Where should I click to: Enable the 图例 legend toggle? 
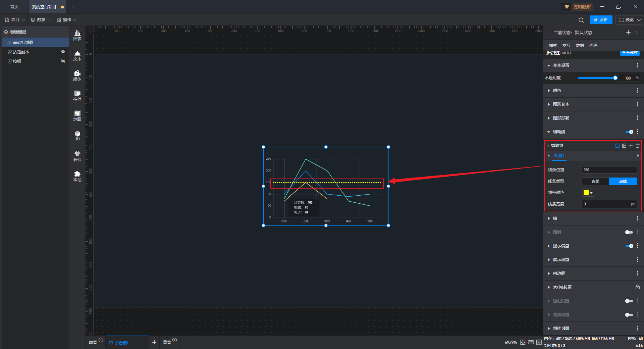(629, 232)
